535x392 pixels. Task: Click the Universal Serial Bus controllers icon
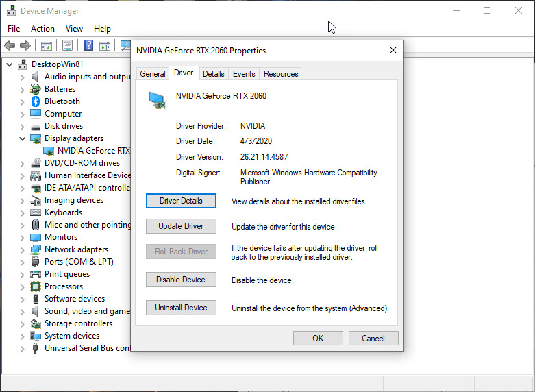point(35,348)
